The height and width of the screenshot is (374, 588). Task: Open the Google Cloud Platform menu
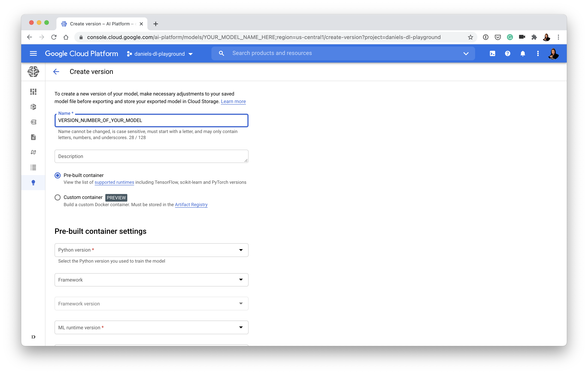coord(33,53)
